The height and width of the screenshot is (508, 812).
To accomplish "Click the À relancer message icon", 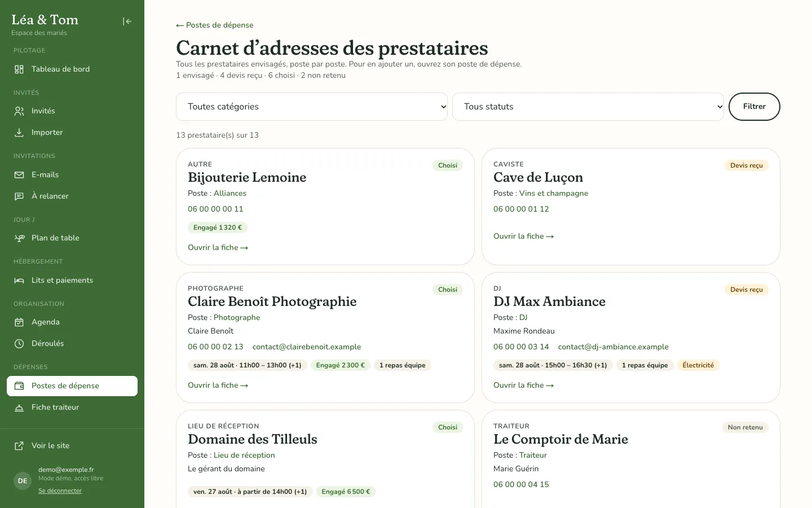I will pos(19,196).
